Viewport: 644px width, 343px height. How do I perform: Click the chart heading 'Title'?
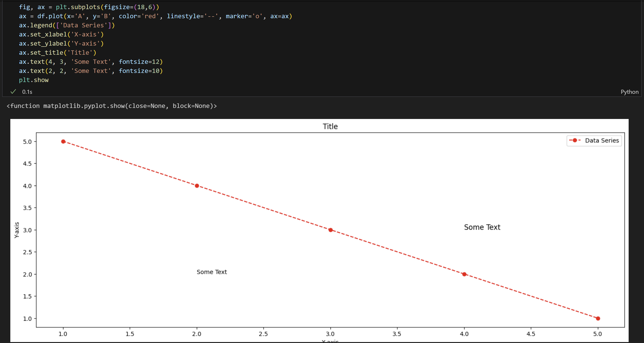click(x=330, y=126)
